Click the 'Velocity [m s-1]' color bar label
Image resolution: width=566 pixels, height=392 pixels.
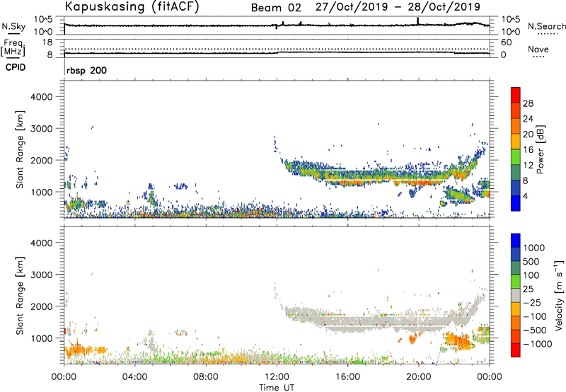tap(559, 295)
